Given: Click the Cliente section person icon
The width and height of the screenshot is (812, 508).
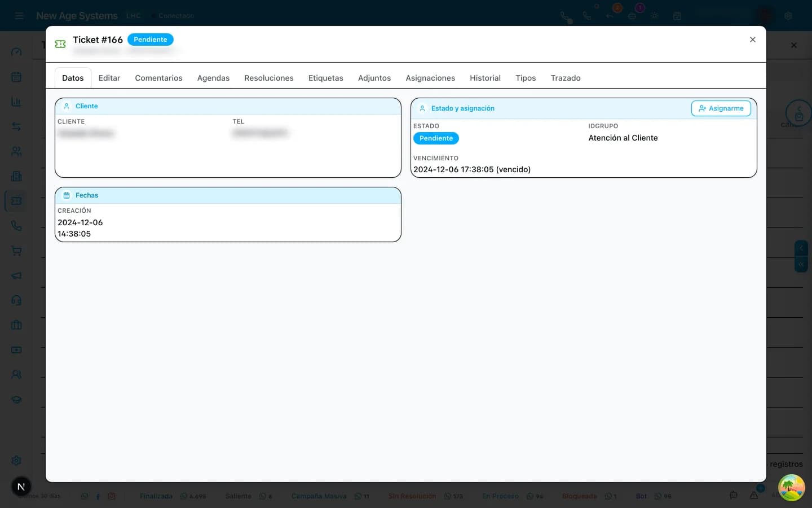Looking at the screenshot, I should pos(67,106).
